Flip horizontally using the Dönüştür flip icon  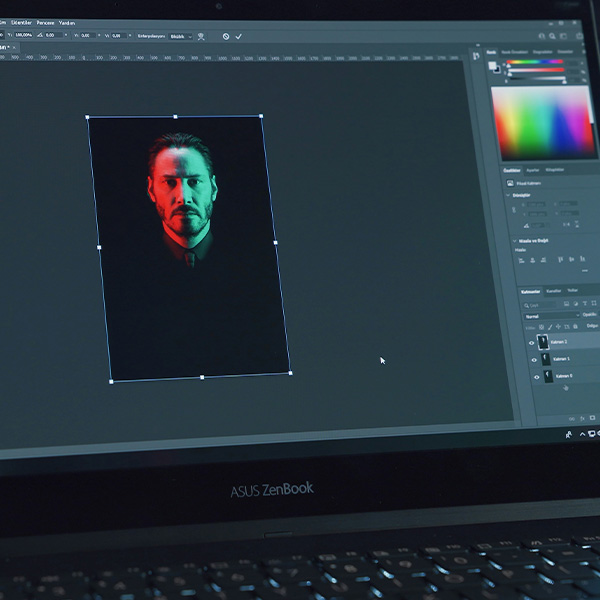pyautogui.click(x=566, y=224)
